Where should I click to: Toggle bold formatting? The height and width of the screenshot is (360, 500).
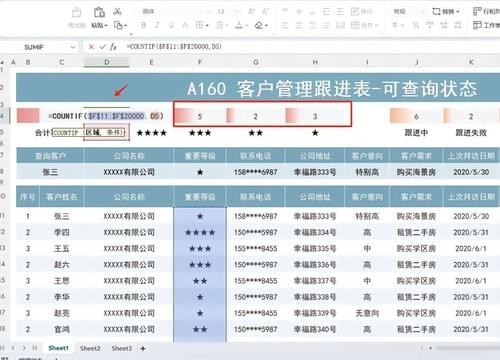144,25
